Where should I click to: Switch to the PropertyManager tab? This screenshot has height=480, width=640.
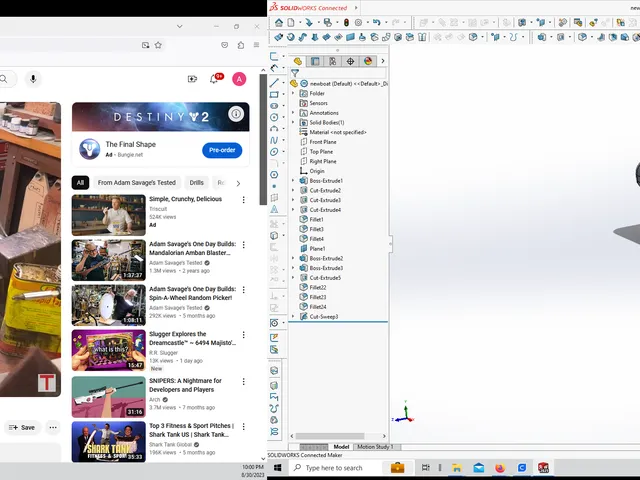pyautogui.click(x=315, y=61)
